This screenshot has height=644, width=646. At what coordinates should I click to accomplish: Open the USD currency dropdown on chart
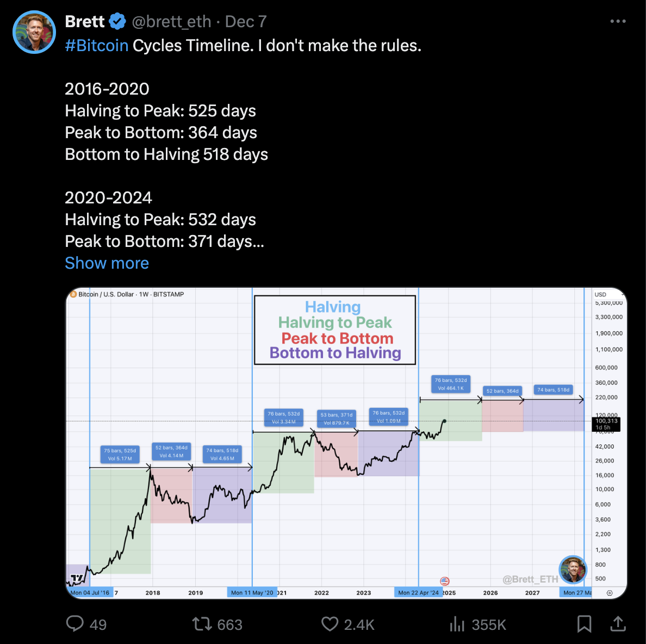coord(609,294)
